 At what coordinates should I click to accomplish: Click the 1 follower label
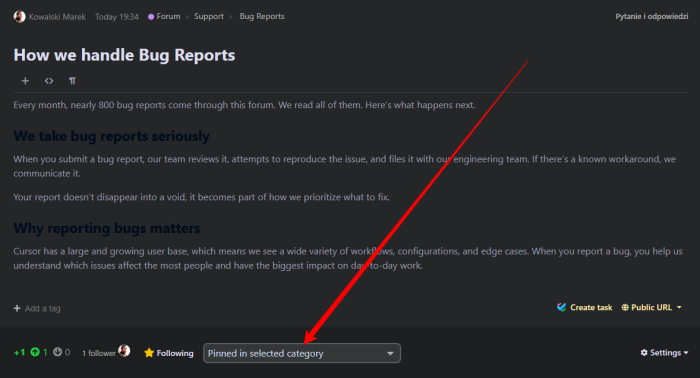tap(99, 353)
